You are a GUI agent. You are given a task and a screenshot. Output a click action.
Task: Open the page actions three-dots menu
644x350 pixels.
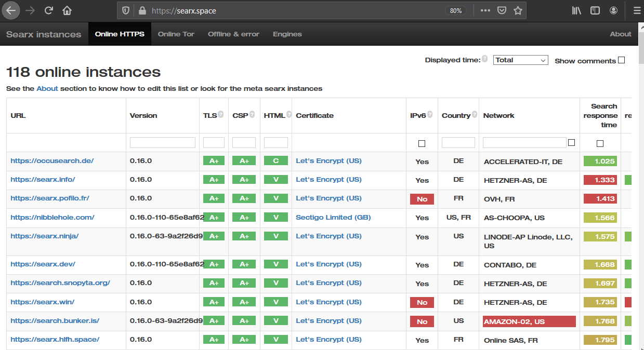[485, 10]
